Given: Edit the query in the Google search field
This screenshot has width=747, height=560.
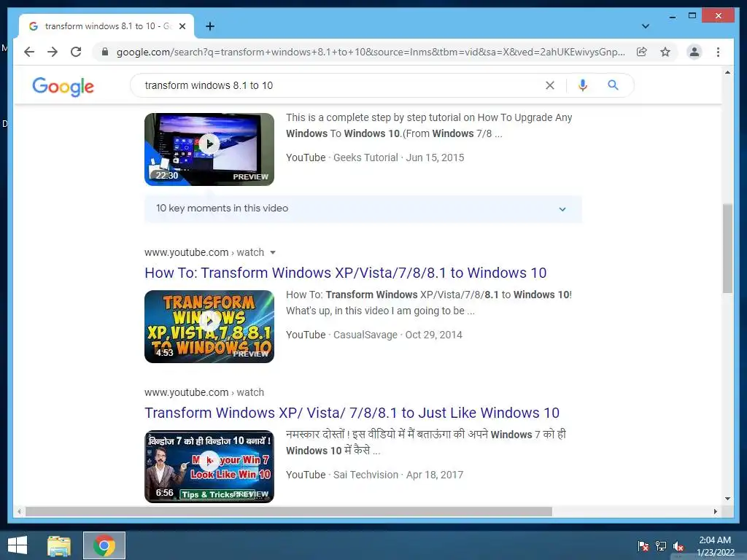Looking at the screenshot, I should click(x=338, y=85).
